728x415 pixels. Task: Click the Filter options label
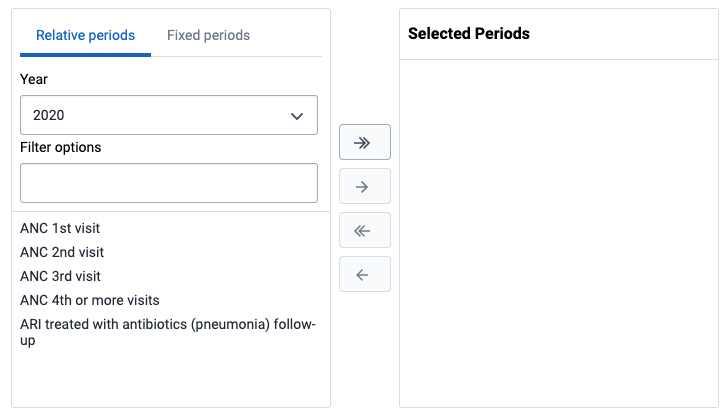point(60,147)
